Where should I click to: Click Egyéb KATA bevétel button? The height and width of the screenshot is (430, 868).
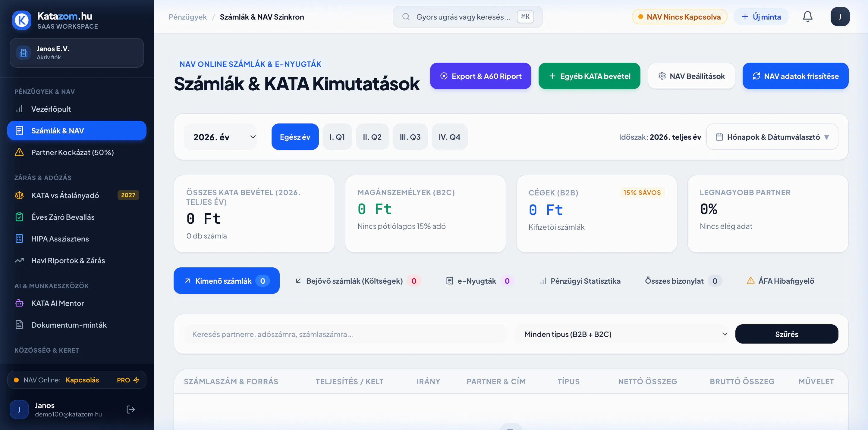(589, 76)
